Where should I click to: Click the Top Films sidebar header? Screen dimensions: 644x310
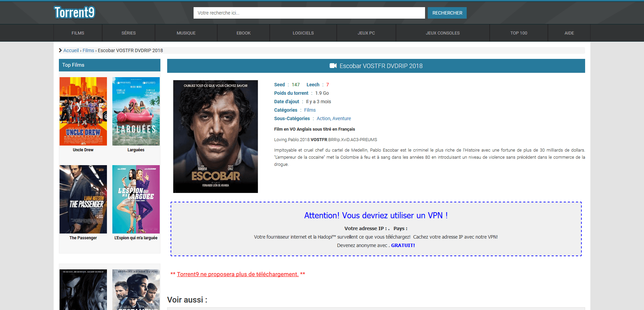(110, 65)
